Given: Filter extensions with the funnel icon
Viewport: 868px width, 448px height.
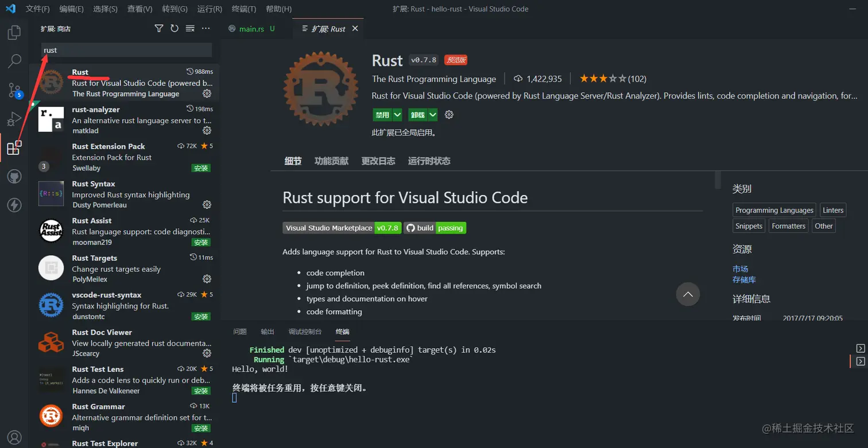Looking at the screenshot, I should click(159, 28).
